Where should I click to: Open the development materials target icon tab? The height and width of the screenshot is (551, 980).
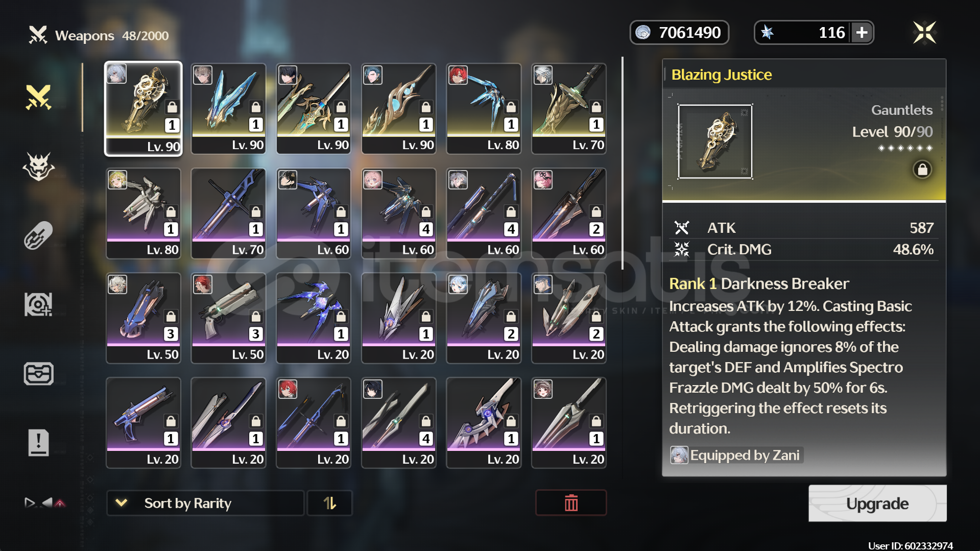tap(39, 304)
